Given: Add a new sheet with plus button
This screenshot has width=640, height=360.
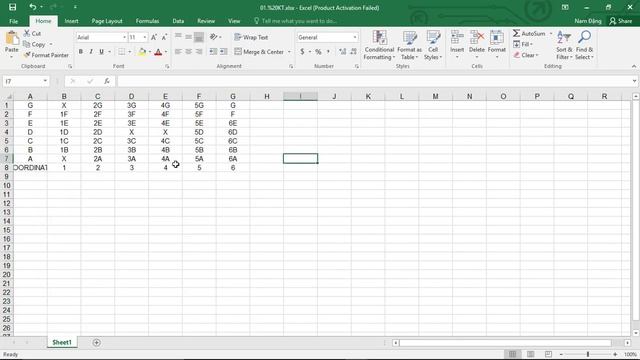Looking at the screenshot, I should pos(96,342).
